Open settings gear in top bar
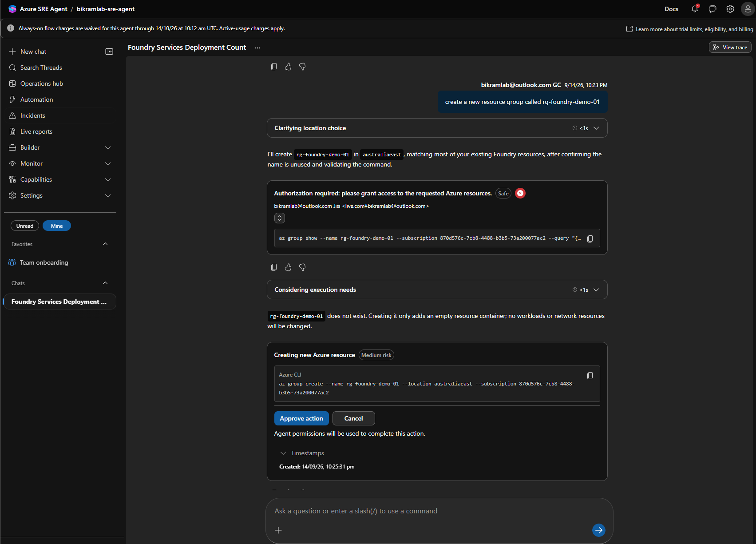Image resolution: width=756 pixels, height=544 pixels. coord(730,9)
